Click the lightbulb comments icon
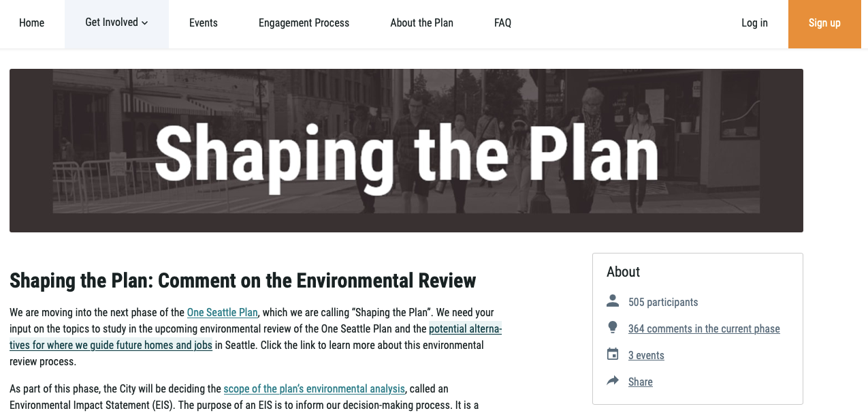Viewport: 868px width, 415px height. [x=613, y=328]
